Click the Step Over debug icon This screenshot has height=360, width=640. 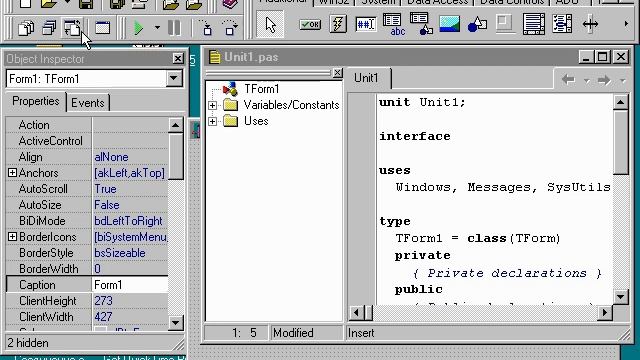230,28
